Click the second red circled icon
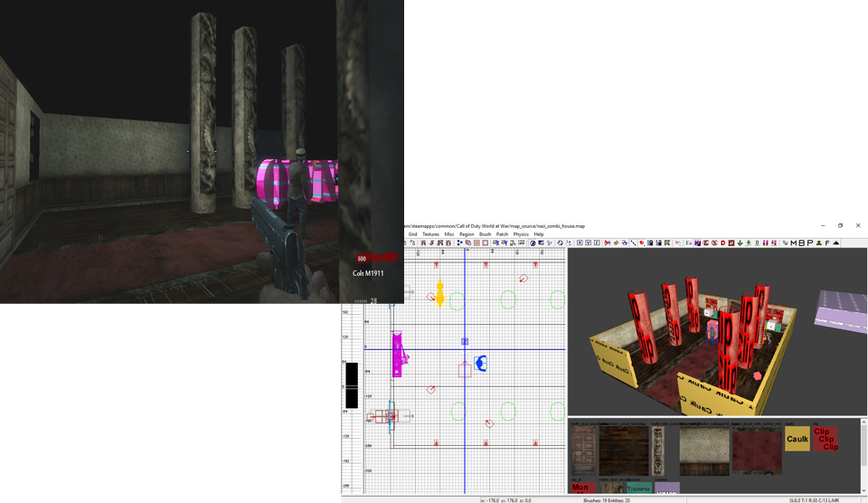868x503 pixels. [x=714, y=242]
